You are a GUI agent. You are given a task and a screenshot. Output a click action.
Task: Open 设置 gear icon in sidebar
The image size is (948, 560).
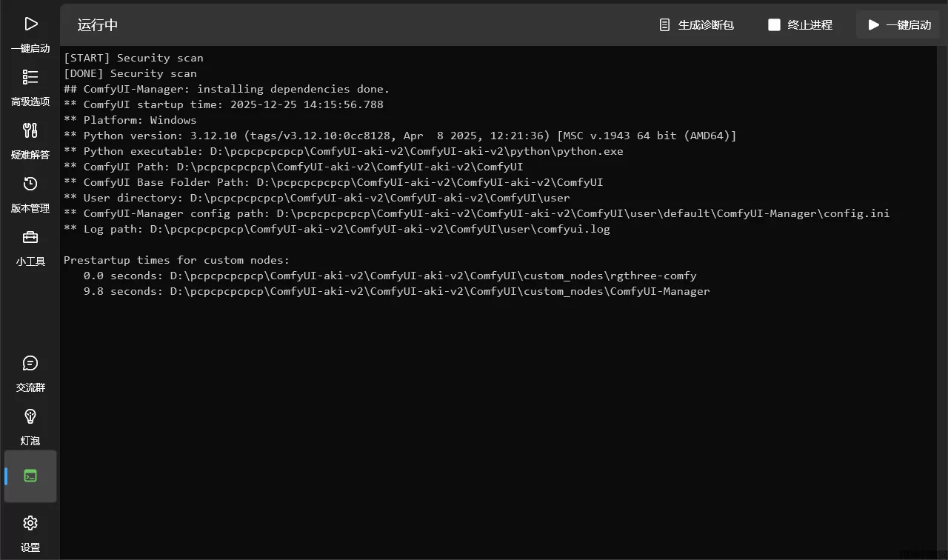tap(30, 524)
